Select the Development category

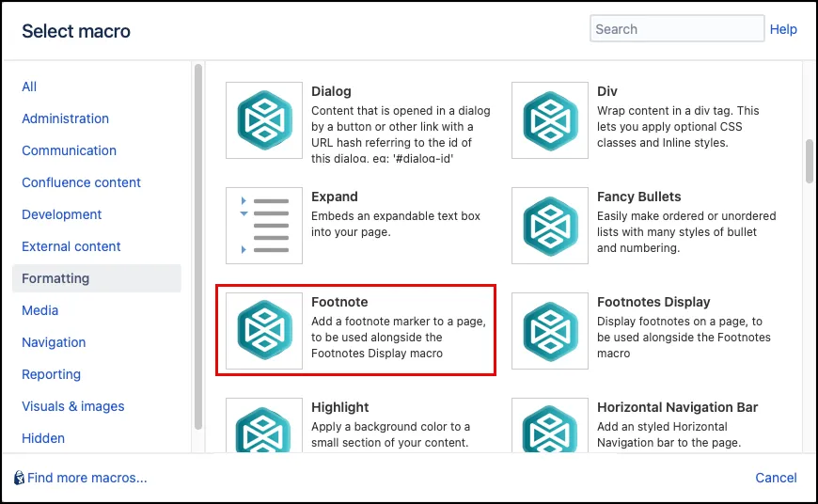pos(61,214)
